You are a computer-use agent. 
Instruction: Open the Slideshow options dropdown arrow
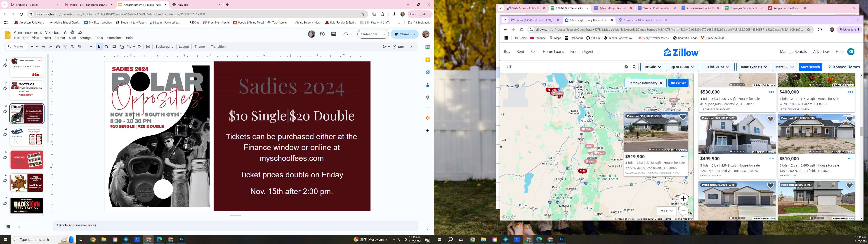[384, 34]
